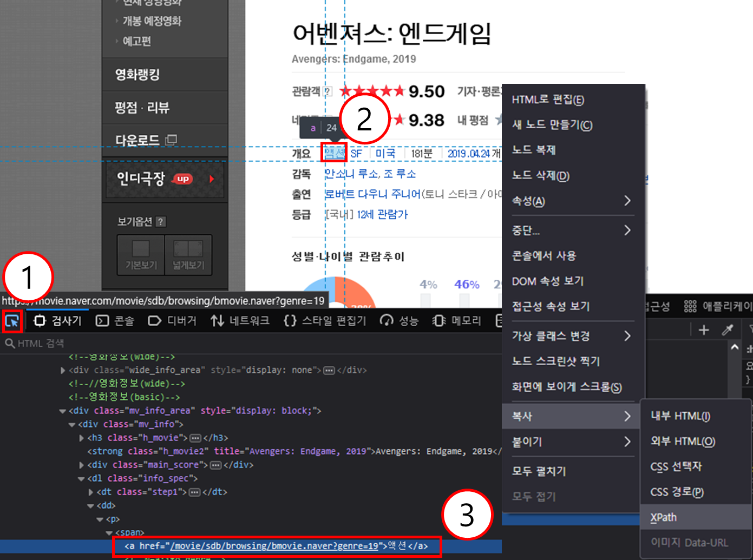Screen dimensions: 753x560
Task: Select the 기본보기 view option
Action: coord(141,255)
